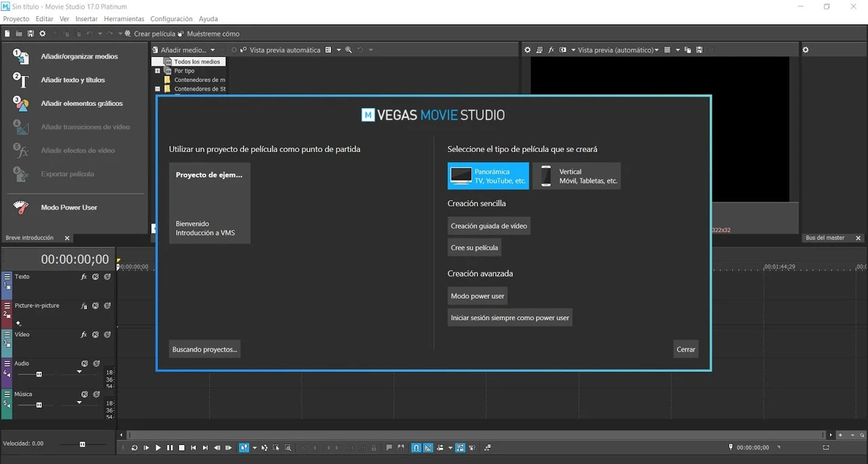Close the Breve introducción tab
Screen dimensions: 868x464
coord(67,238)
